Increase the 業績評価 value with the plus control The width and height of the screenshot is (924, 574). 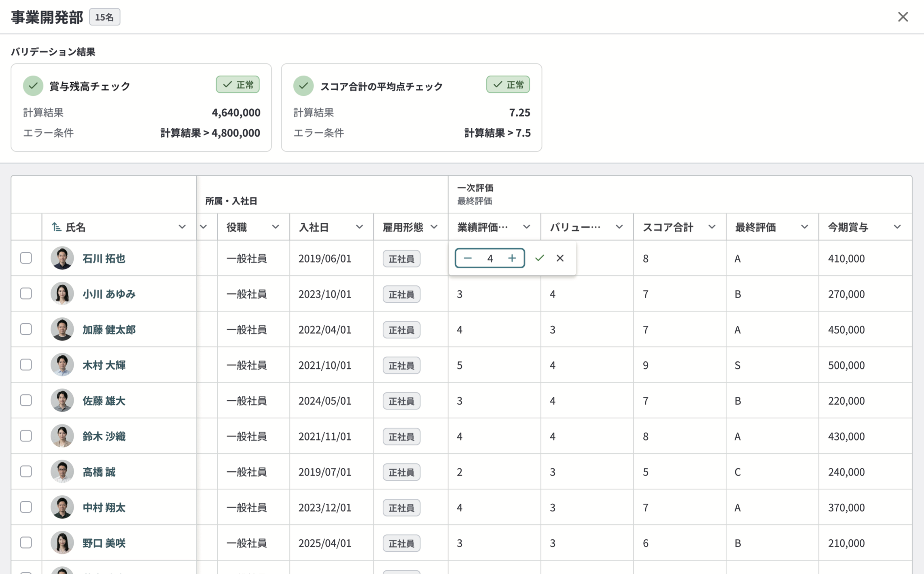tap(512, 258)
